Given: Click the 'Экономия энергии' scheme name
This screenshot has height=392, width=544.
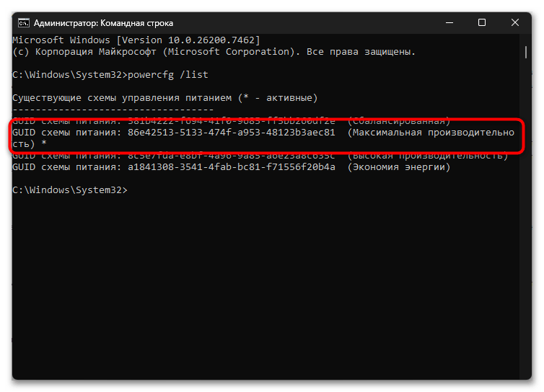Looking at the screenshot, I should [x=399, y=167].
